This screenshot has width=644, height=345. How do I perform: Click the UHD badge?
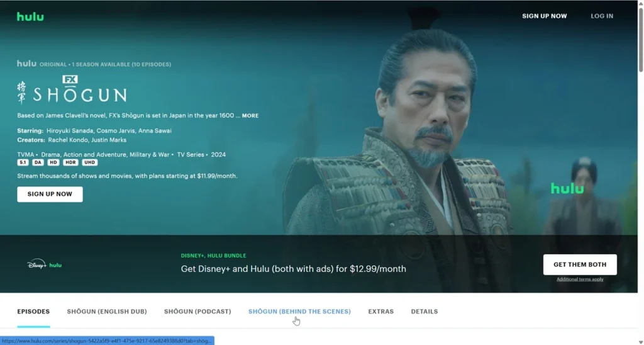[89, 162]
